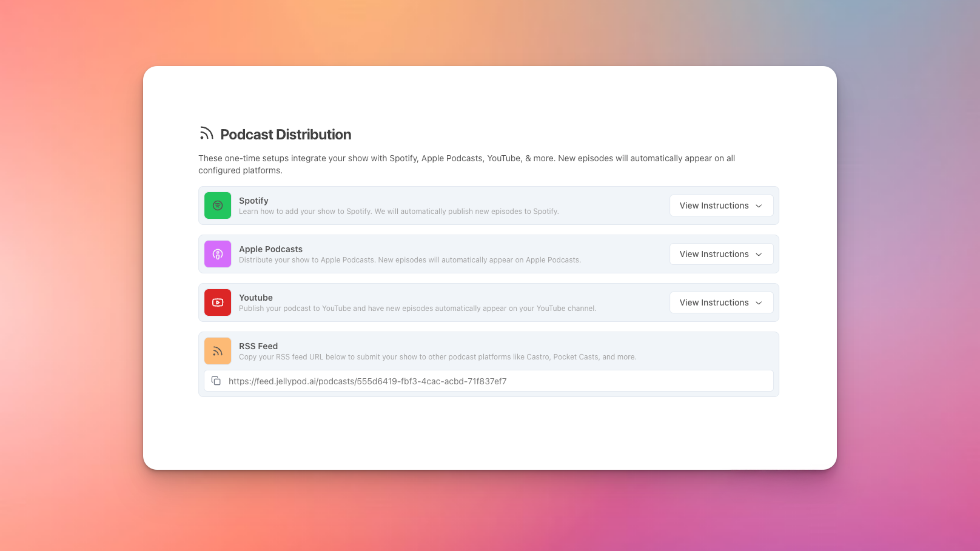Click the green Spotify icon

(218, 205)
